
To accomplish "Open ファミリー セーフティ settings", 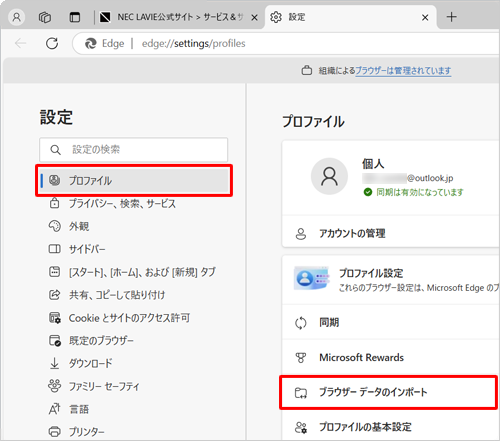I will [x=104, y=386].
